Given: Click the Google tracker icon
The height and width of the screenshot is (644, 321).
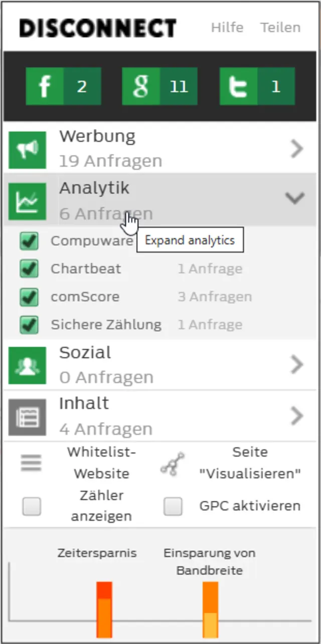Looking at the screenshot, I should point(141,87).
